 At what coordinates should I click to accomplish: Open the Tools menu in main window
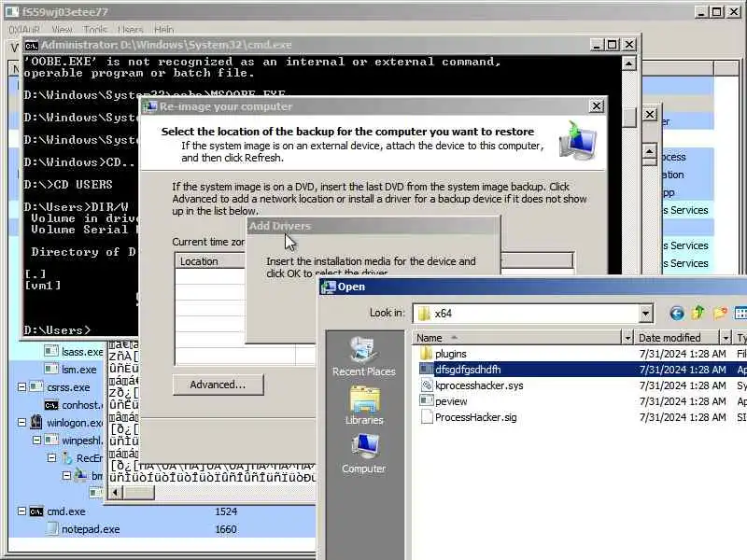coord(95,30)
